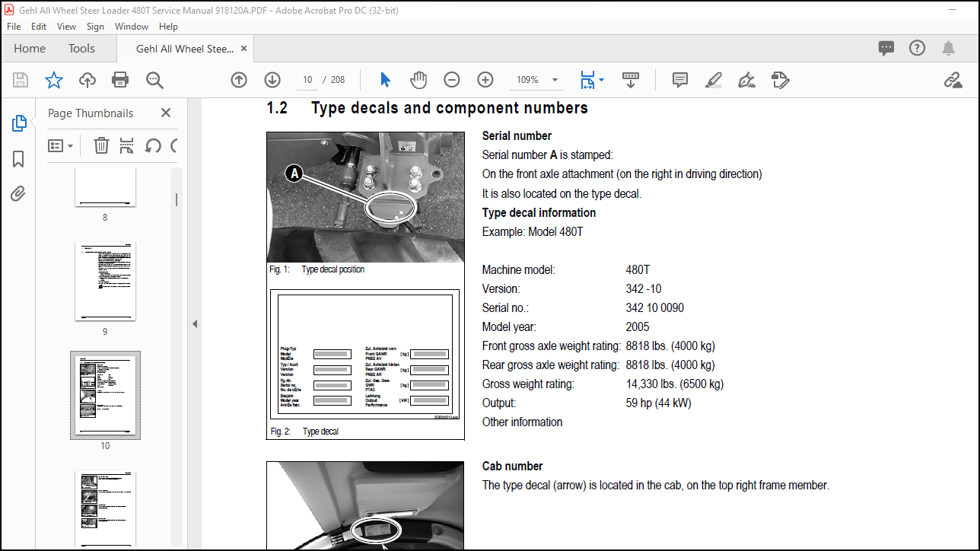This screenshot has height=551, width=980.
Task: Open the insert or extract pages tool
Action: click(x=127, y=145)
